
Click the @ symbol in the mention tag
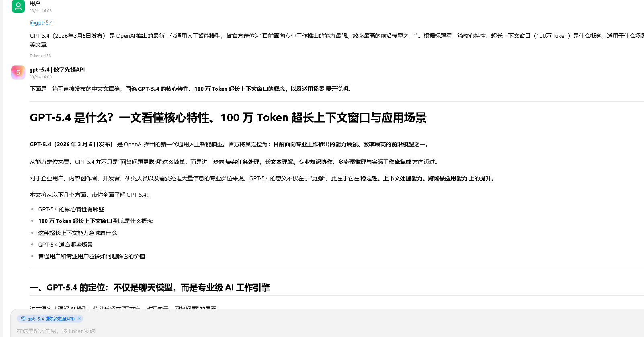pos(23,319)
